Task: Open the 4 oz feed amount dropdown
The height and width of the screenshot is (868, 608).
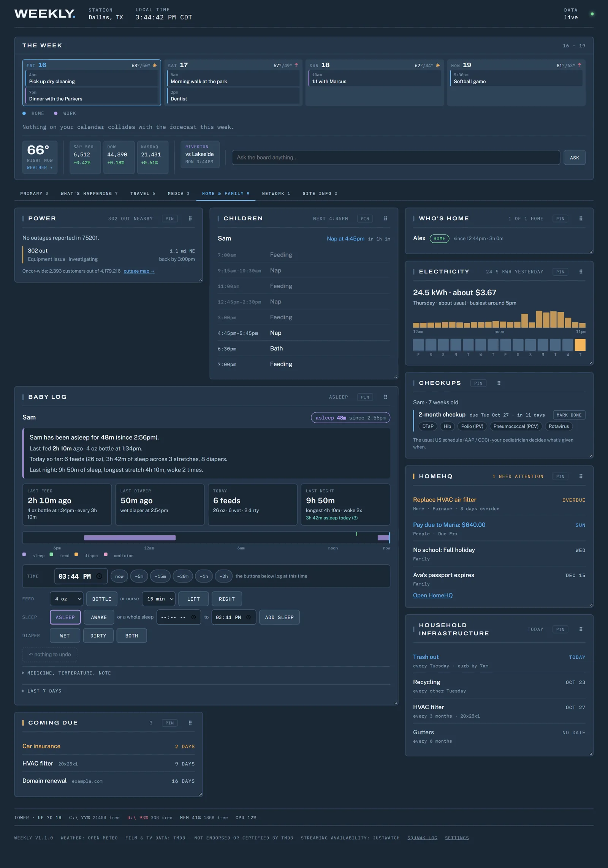Action: 66,599
